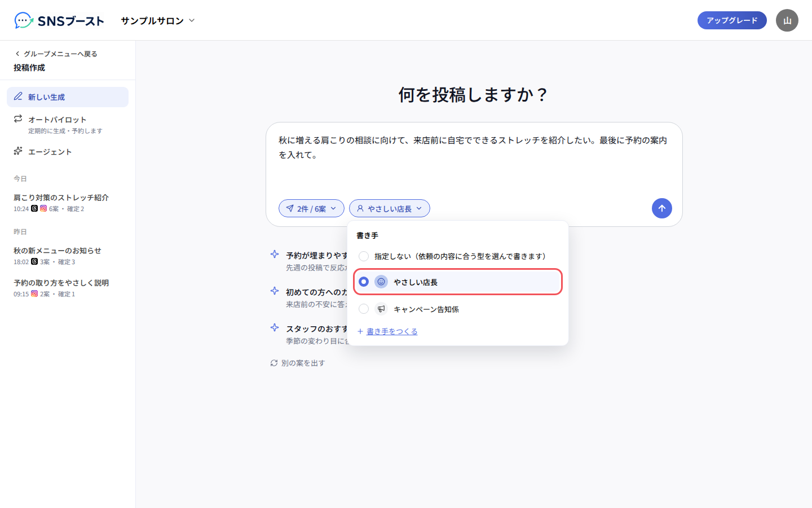Viewport: 812px width, 508px height.
Task: Open history item 肩こり対策のストレッチ紹介
Action: (x=68, y=203)
